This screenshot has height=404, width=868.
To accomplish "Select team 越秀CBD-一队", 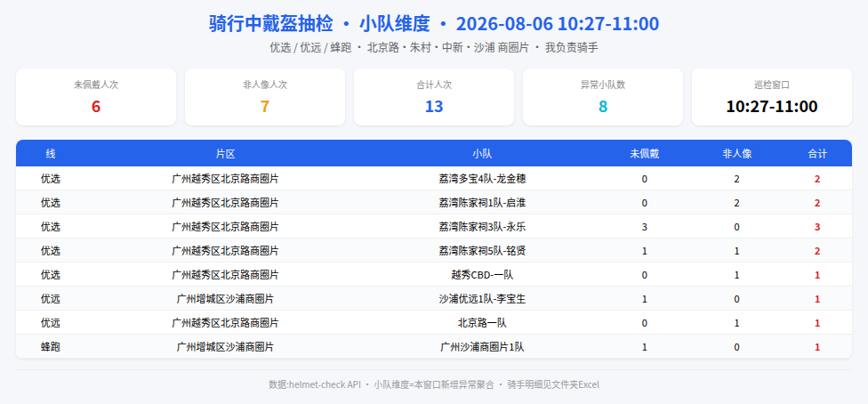I will pos(482,275).
